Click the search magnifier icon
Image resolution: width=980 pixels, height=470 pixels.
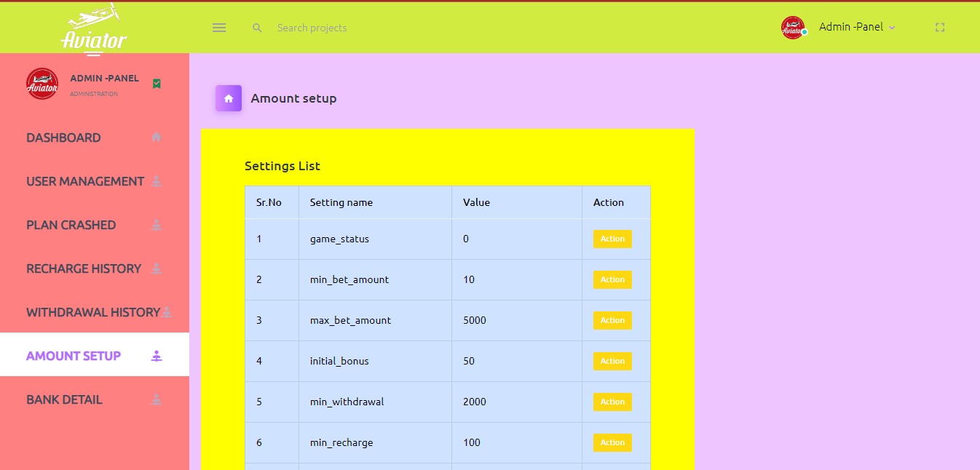click(x=257, y=28)
